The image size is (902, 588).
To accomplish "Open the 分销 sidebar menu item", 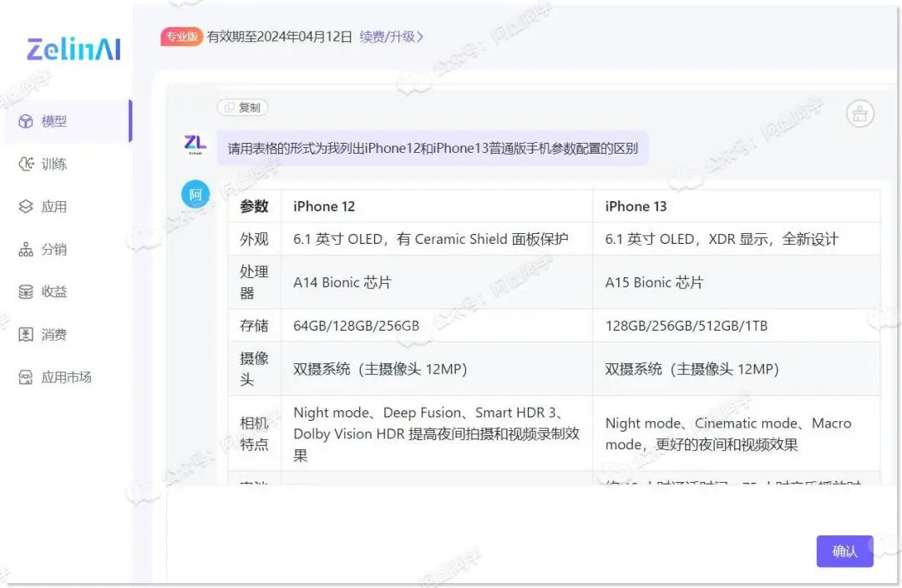I will (68, 249).
